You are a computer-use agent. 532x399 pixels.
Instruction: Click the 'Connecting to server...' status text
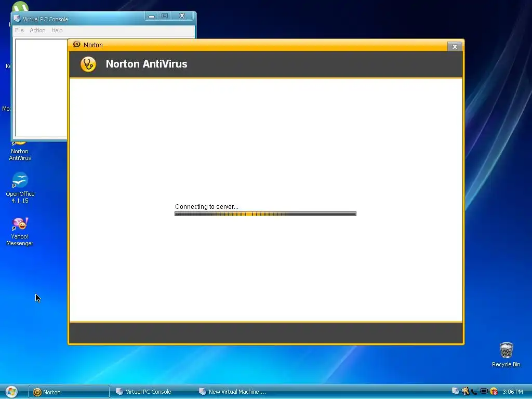(x=207, y=207)
